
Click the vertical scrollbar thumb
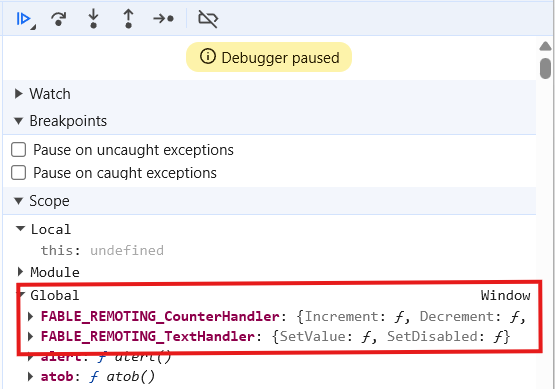tap(545, 68)
